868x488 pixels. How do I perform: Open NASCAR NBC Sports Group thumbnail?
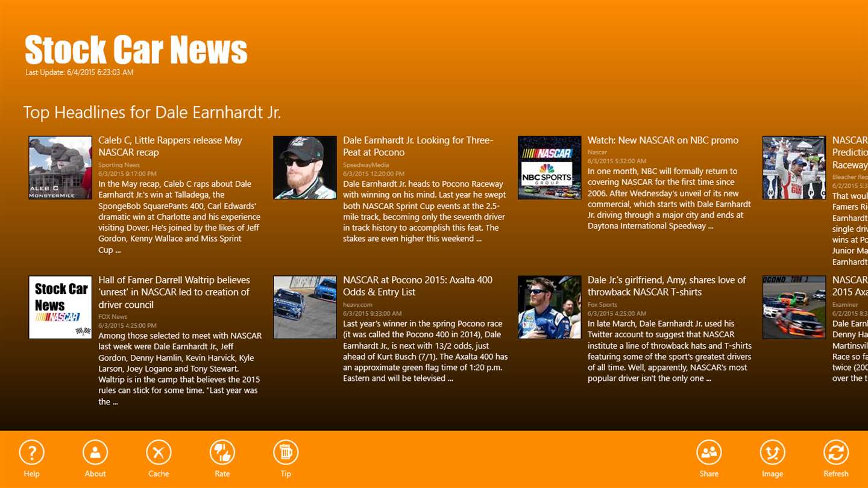550,167
